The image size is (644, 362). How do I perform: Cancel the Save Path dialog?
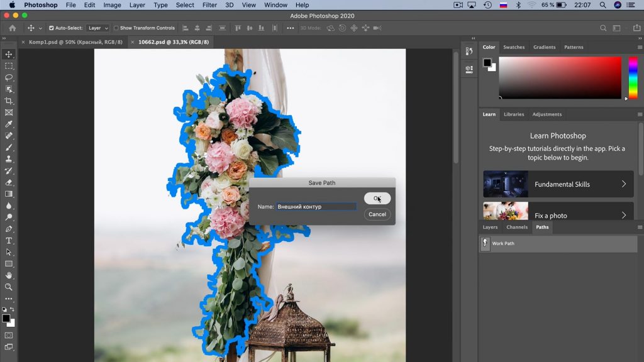pos(377,214)
